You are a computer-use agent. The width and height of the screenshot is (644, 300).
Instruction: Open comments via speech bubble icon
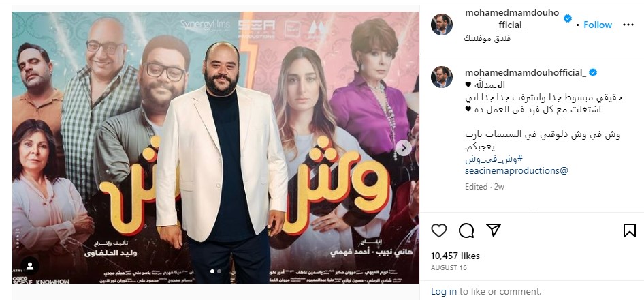tap(466, 230)
